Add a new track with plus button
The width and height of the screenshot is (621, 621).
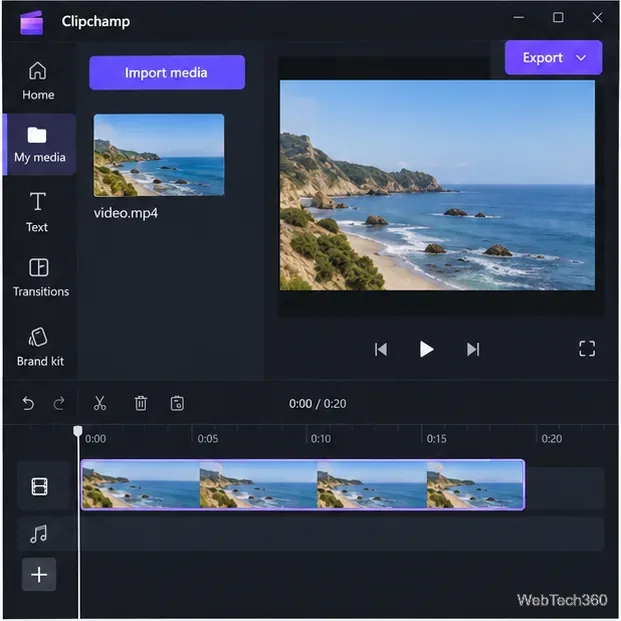point(39,575)
